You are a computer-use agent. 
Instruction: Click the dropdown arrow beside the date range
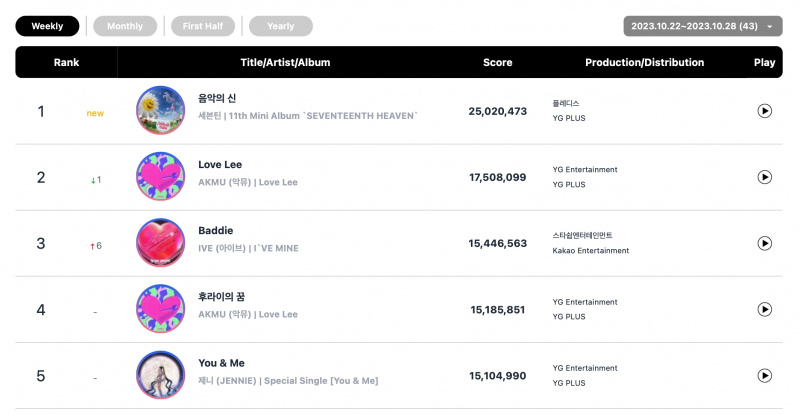click(x=769, y=27)
